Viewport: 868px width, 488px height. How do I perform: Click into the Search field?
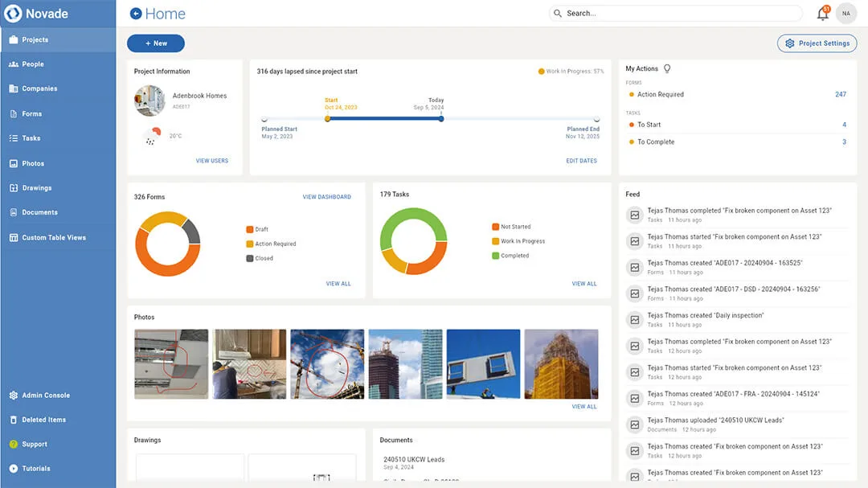point(675,14)
